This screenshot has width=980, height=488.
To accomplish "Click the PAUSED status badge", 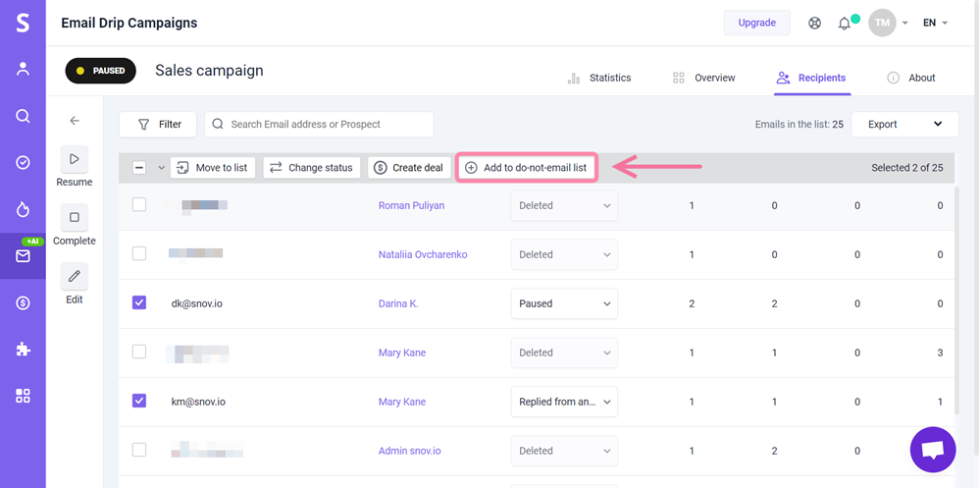I will (101, 71).
